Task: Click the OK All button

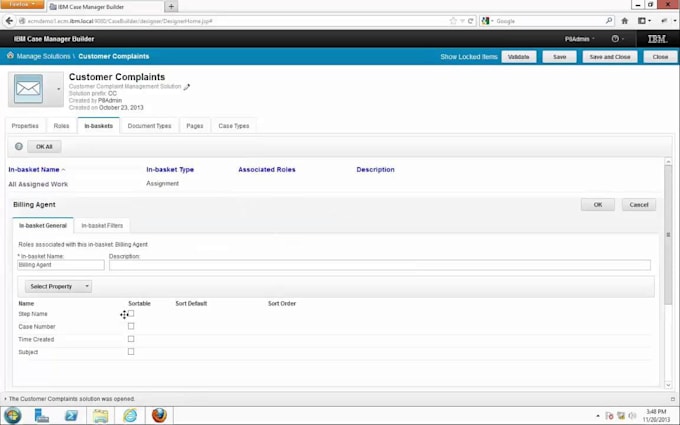Action: point(44,147)
